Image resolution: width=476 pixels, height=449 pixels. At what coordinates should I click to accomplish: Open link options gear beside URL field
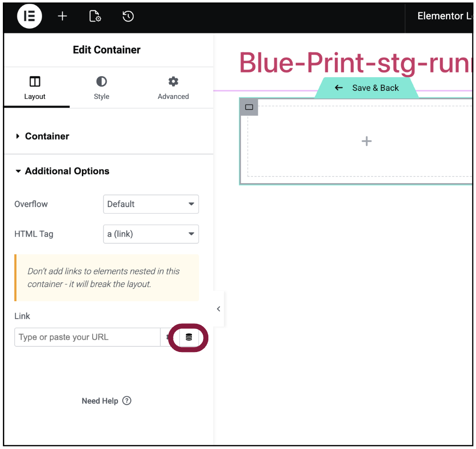coord(168,337)
